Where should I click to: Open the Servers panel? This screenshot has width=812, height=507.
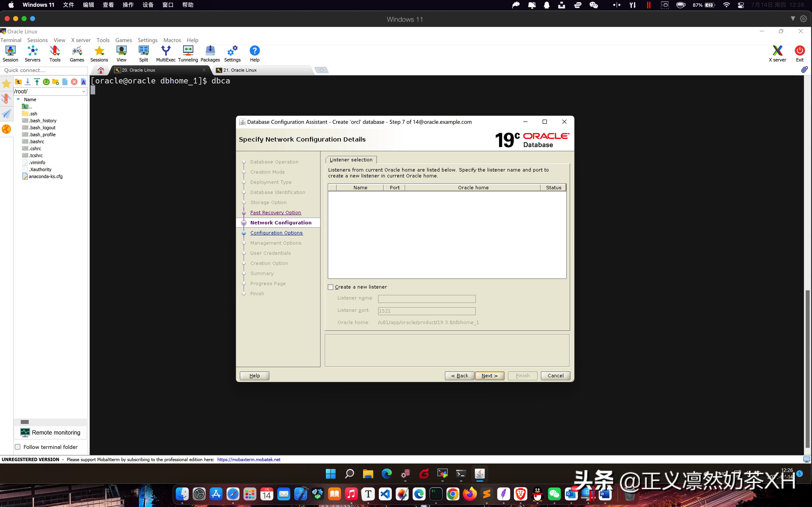pyautogui.click(x=32, y=54)
